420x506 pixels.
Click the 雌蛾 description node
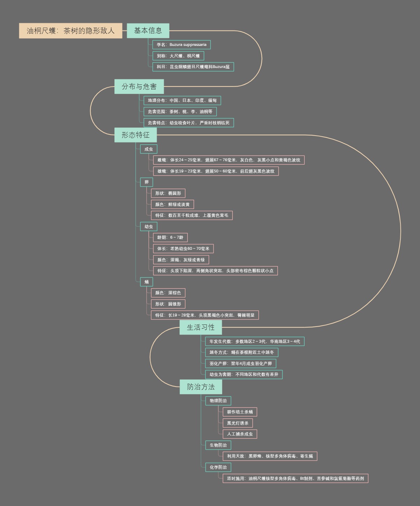pos(229,160)
